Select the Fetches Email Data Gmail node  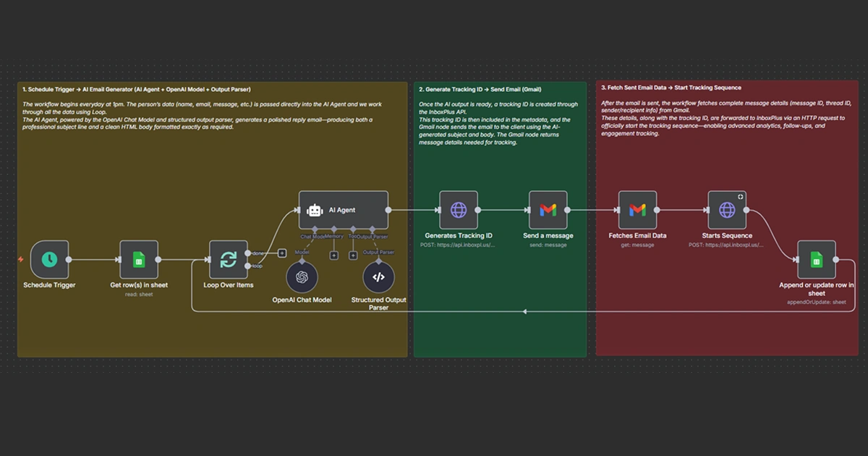638,210
